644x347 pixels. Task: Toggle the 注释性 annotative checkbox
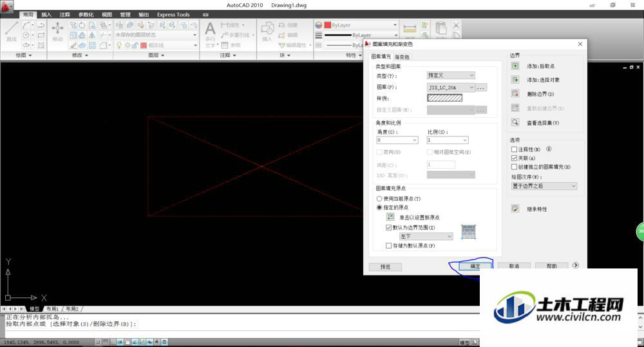tap(514, 149)
